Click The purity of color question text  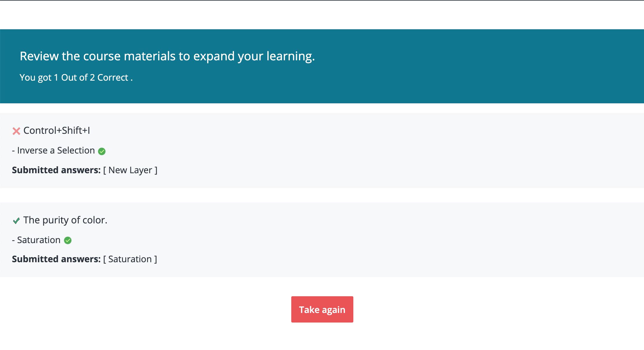(65, 220)
